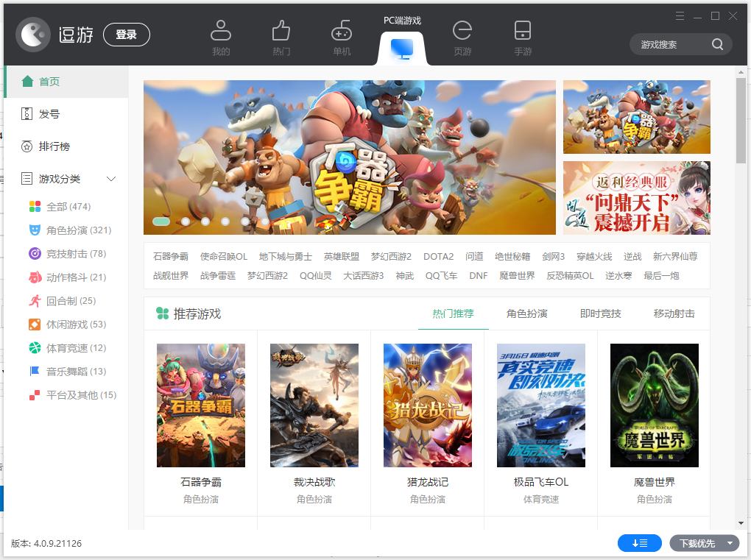Click the 发号 code icon
This screenshot has width=751, height=560.
point(27,114)
